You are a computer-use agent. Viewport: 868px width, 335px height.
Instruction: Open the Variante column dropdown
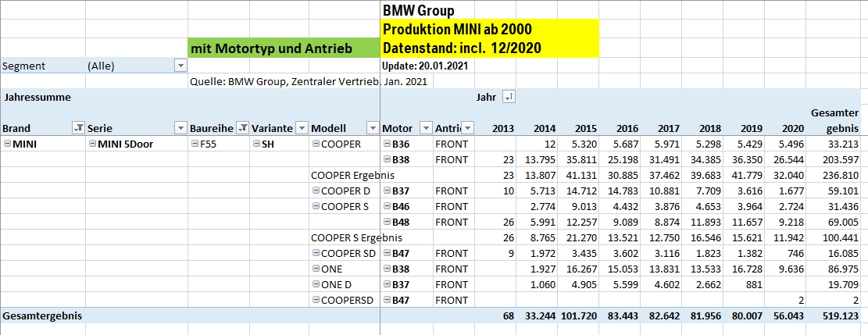[x=300, y=128]
